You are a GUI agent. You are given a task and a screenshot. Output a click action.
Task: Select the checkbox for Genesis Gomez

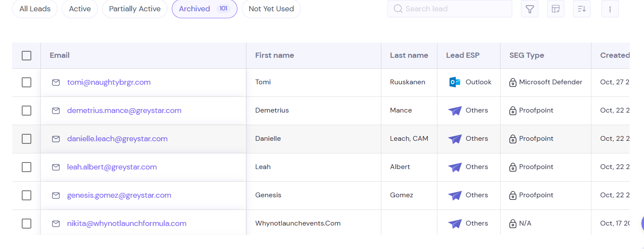pos(27,196)
